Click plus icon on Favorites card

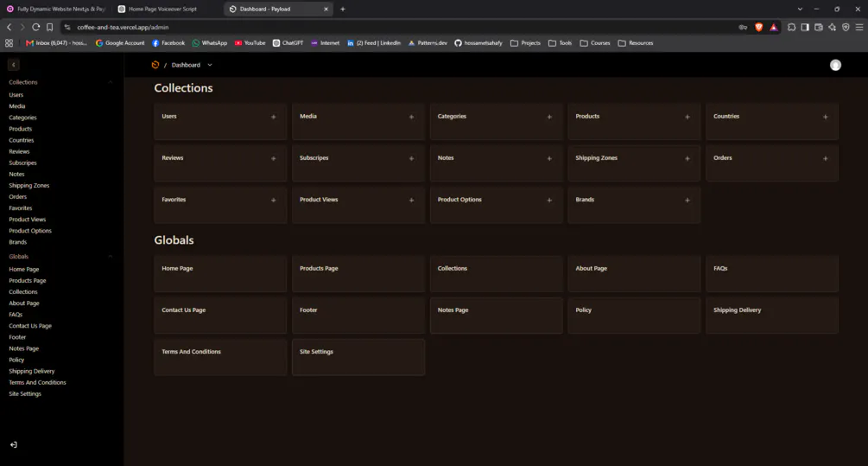pyautogui.click(x=274, y=200)
